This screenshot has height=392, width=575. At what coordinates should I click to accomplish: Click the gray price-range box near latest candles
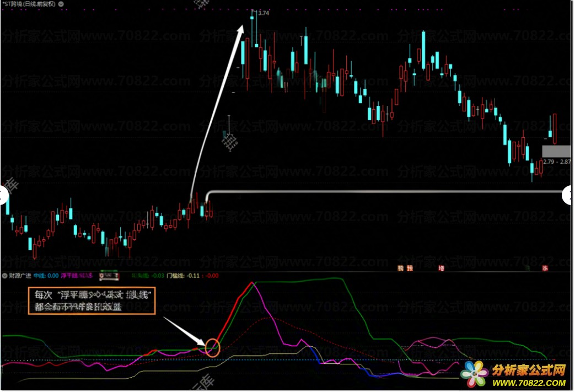(556, 152)
